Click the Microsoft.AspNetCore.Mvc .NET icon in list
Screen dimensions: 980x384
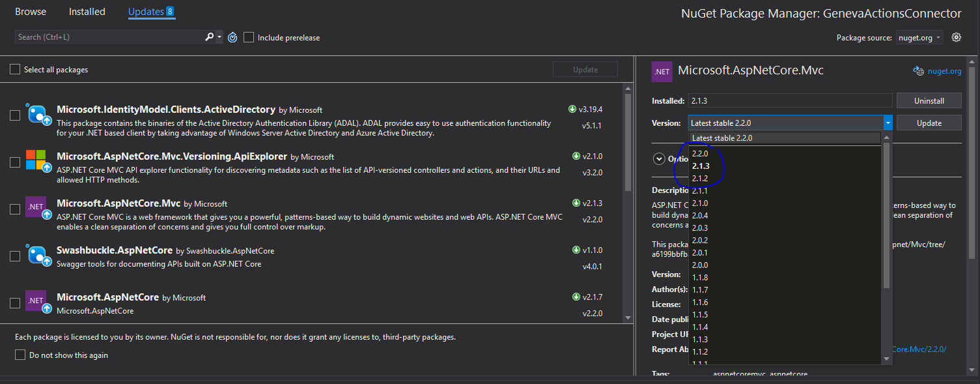coord(38,208)
